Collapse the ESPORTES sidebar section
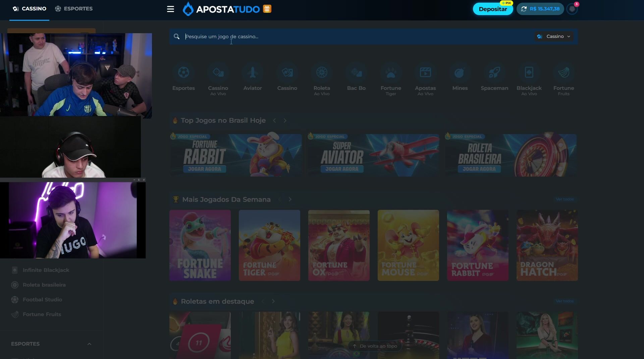The width and height of the screenshot is (644, 359). (89, 344)
